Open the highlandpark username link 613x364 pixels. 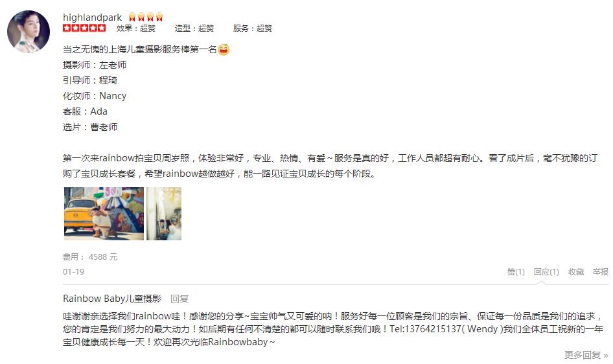point(92,17)
